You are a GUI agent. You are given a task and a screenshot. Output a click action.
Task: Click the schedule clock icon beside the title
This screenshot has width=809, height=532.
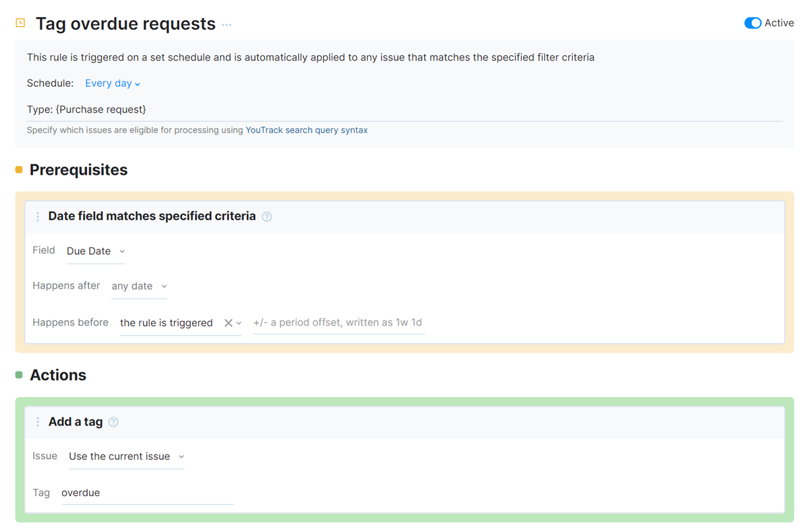[19, 22]
